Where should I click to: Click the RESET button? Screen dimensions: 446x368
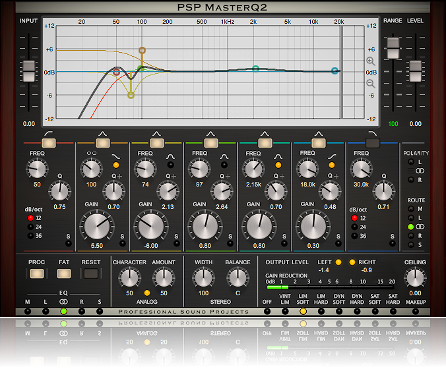(91, 274)
